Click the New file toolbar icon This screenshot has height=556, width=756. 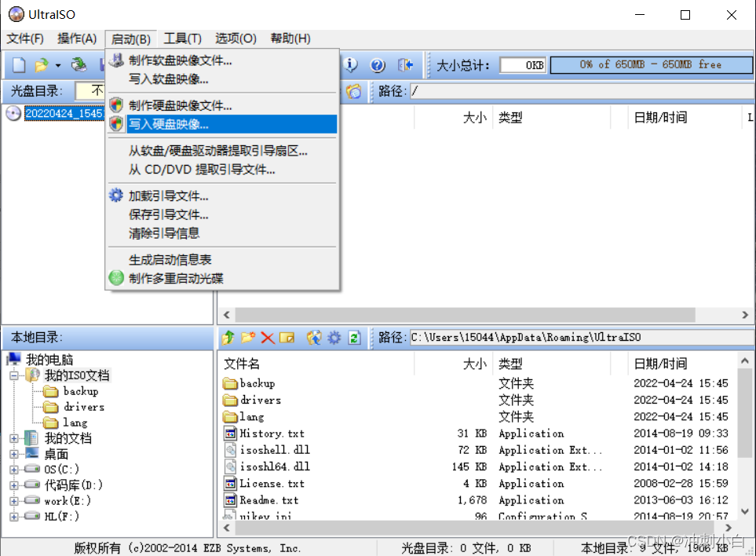18,64
